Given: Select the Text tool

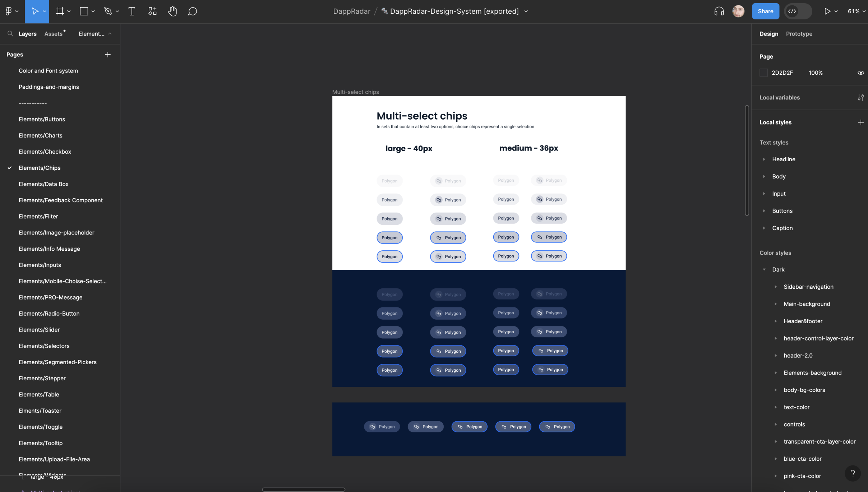Looking at the screenshot, I should click(132, 11).
